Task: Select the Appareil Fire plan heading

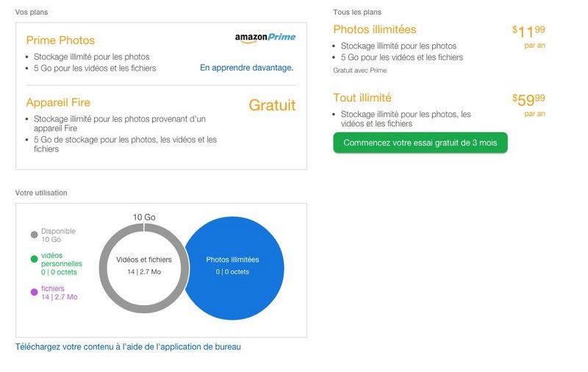Action: 58,103
